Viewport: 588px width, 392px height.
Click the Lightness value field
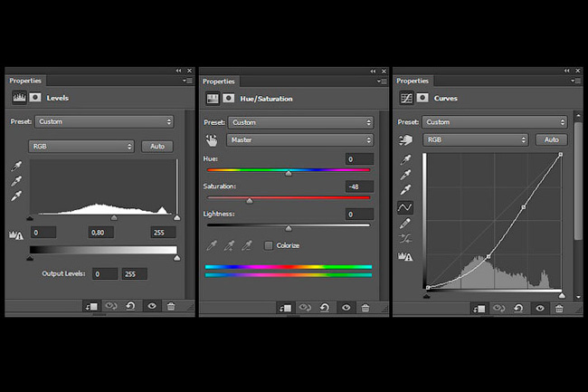click(360, 215)
